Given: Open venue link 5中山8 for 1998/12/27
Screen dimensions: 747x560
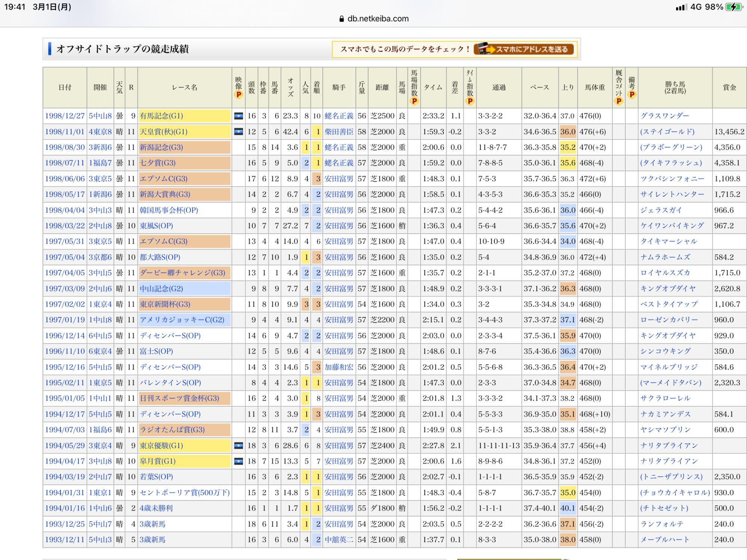Looking at the screenshot, I should tap(100, 116).
